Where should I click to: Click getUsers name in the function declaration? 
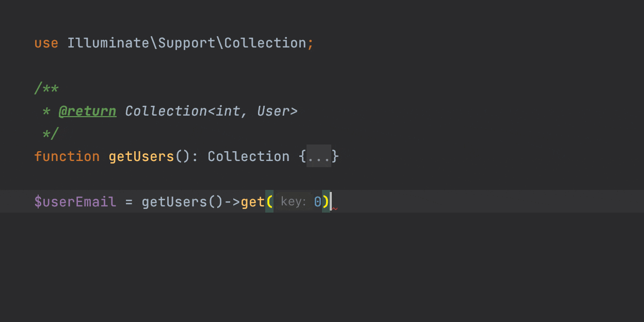pos(141,156)
